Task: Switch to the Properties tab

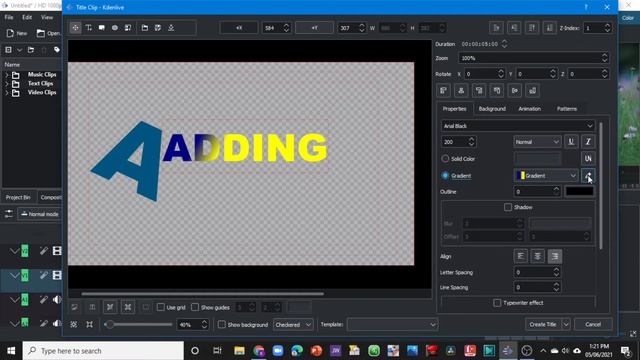Action: pos(454,109)
